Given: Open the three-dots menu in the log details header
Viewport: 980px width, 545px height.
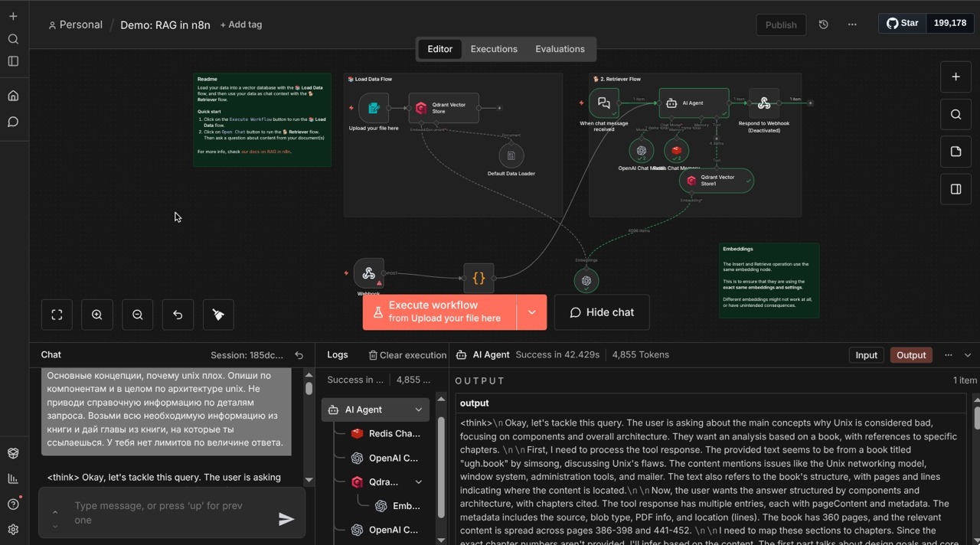Looking at the screenshot, I should coord(949,355).
